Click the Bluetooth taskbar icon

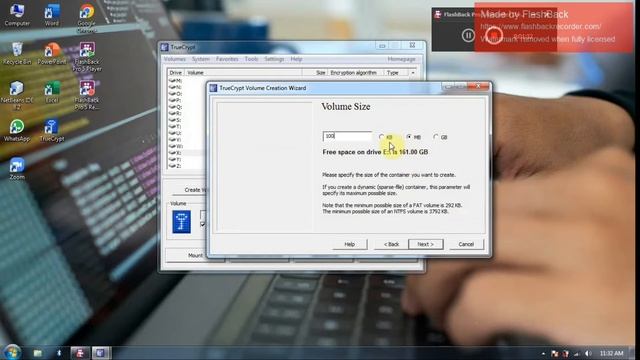(x=59, y=353)
